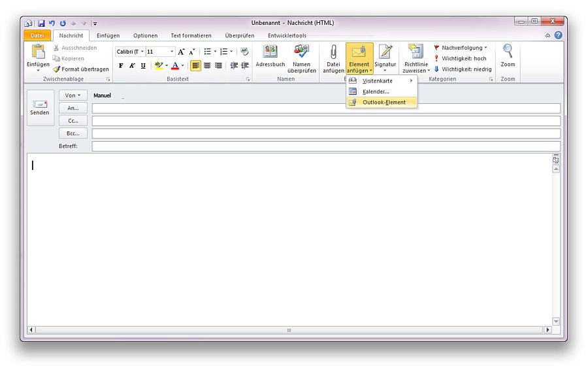The image size is (588, 368).
Task: Click the Senden button
Action: coord(40,108)
